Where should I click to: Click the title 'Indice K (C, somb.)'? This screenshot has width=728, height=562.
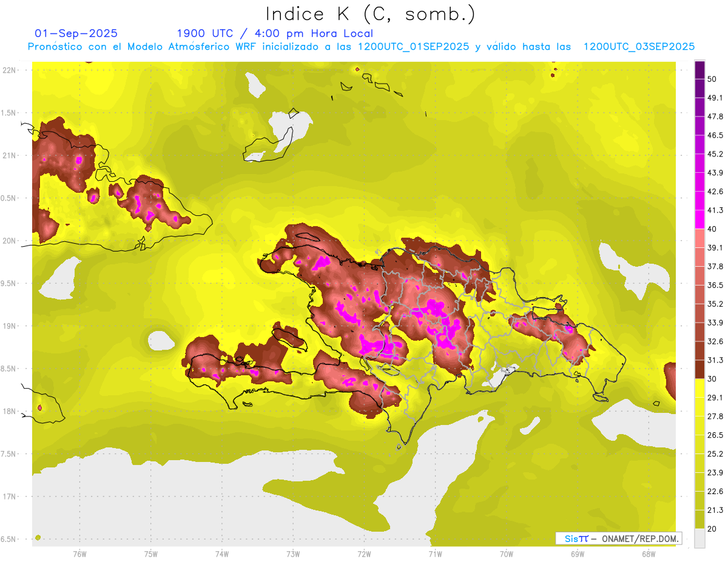tap(371, 14)
